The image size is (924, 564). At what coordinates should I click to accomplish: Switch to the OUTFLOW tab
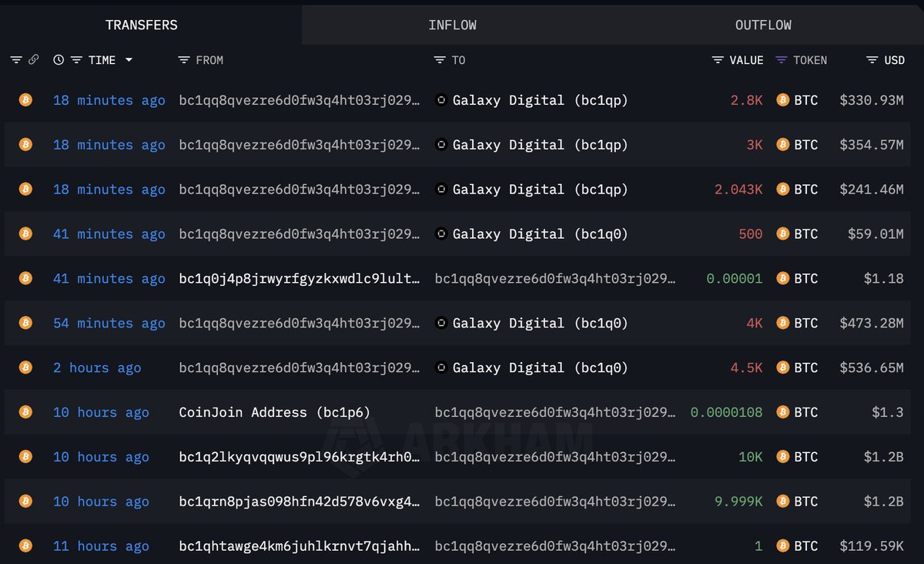coord(762,24)
